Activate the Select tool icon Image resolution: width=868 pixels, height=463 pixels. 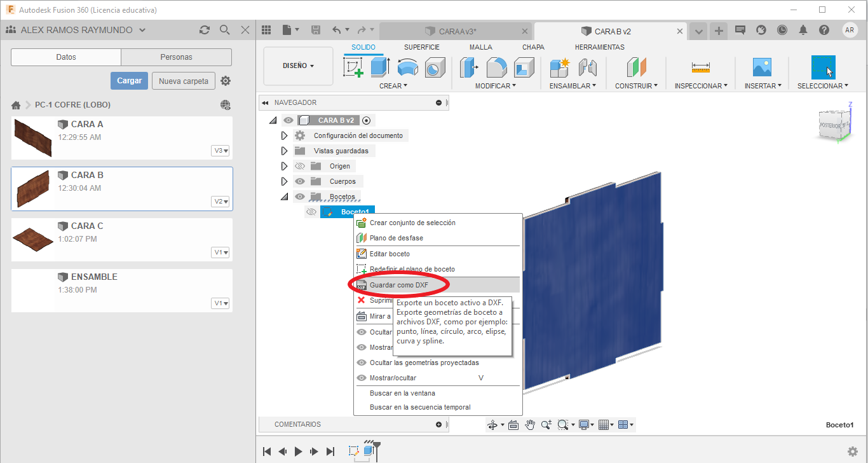[823, 67]
